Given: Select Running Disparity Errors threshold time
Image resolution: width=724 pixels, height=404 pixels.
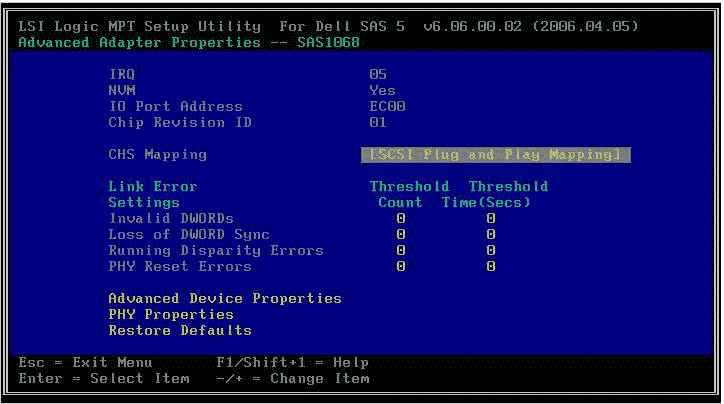Looking at the screenshot, I should coord(490,250).
